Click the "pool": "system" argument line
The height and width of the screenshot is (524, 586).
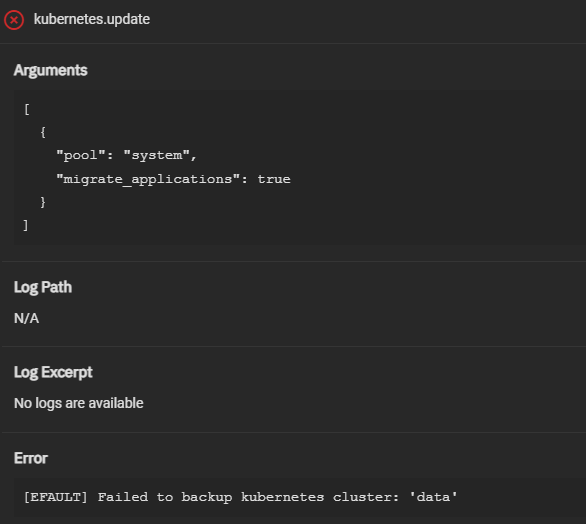click(x=126, y=155)
